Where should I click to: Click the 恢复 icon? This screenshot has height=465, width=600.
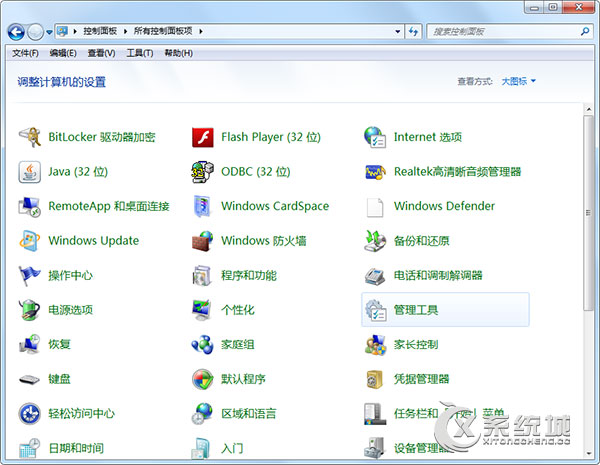tap(29, 344)
